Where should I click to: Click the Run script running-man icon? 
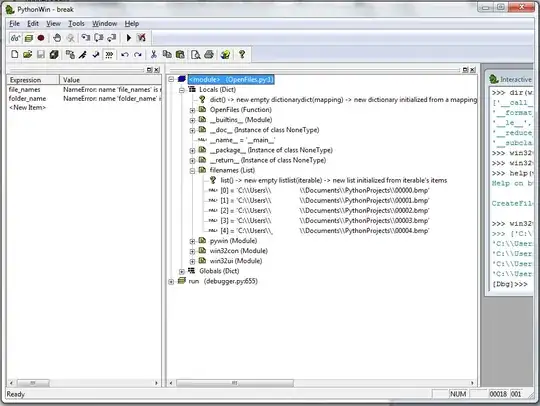tap(83, 54)
